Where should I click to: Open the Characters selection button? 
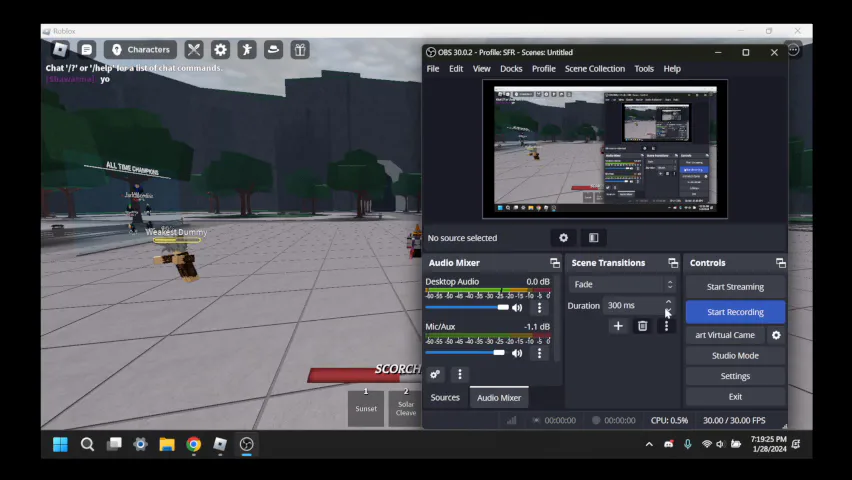pyautogui.click(x=141, y=49)
